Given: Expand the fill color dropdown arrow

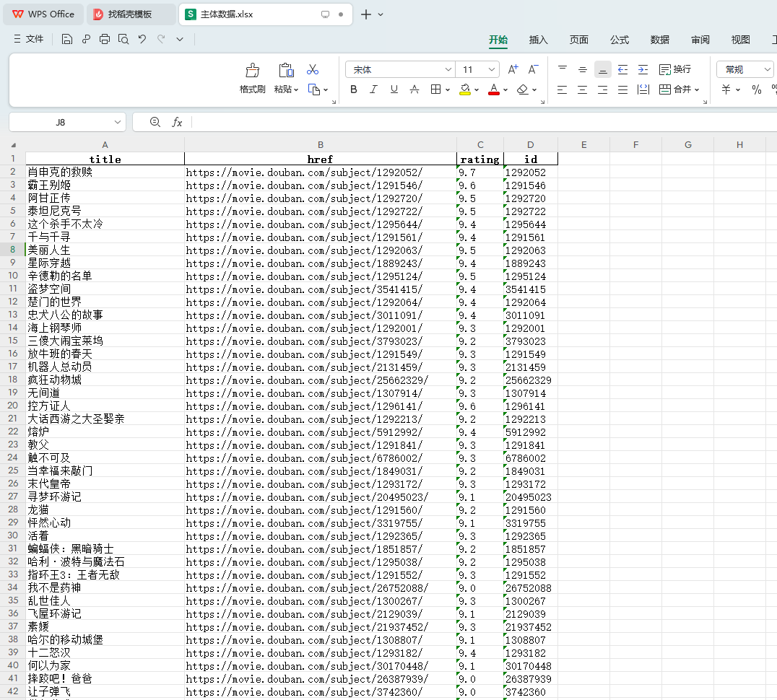Looking at the screenshot, I should pyautogui.click(x=476, y=89).
